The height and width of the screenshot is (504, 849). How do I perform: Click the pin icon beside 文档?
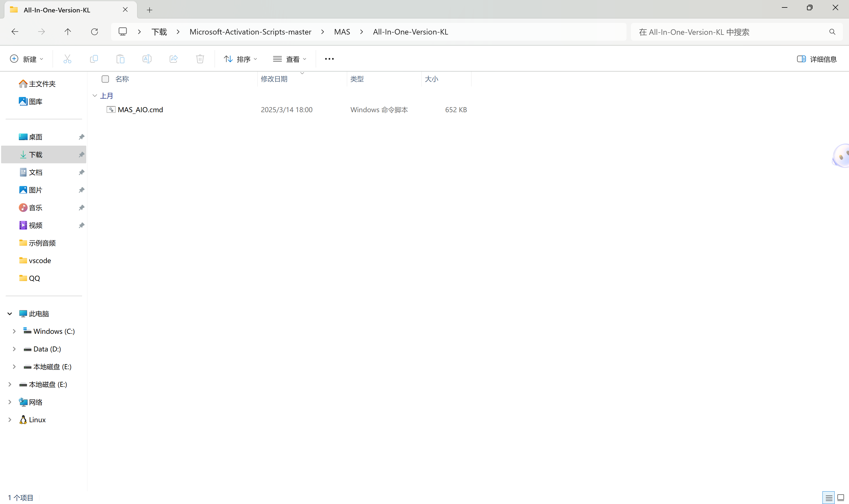tap(82, 172)
